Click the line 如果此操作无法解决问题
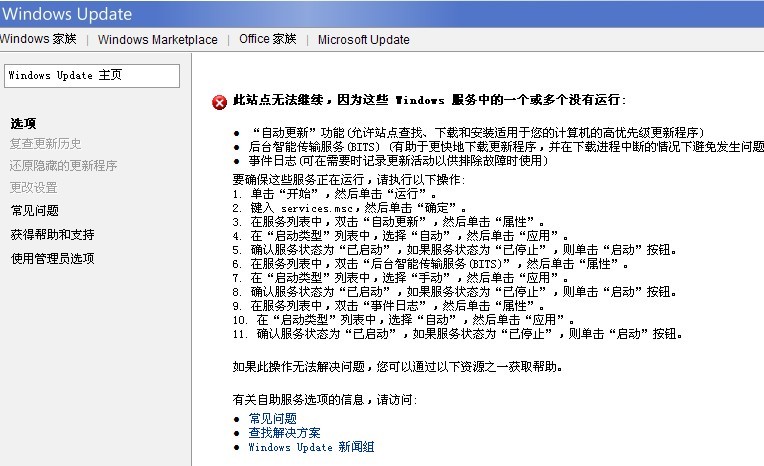The image size is (764, 466). tap(398, 367)
